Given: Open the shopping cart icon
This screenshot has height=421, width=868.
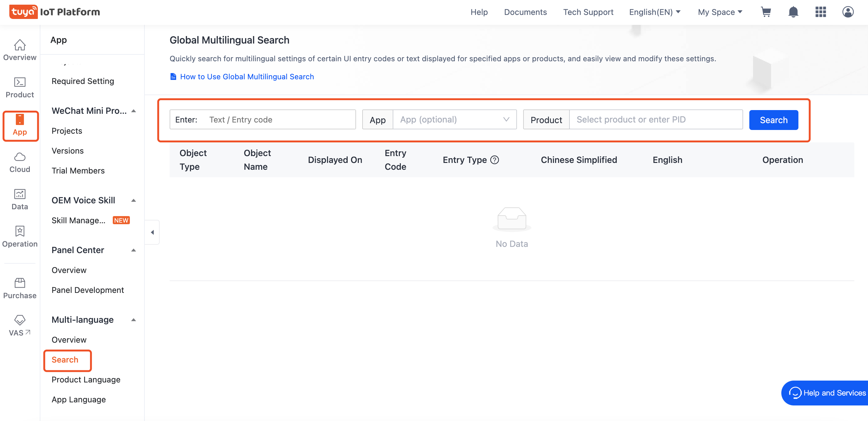Looking at the screenshot, I should [766, 12].
